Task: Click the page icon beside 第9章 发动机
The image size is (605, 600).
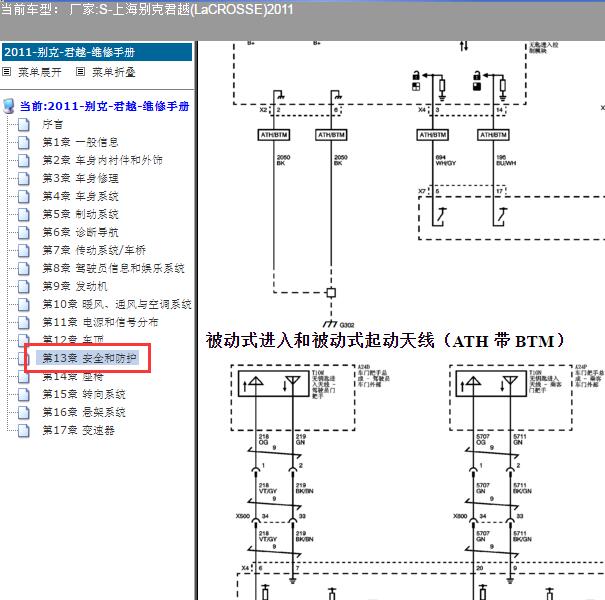Action: [x=24, y=287]
